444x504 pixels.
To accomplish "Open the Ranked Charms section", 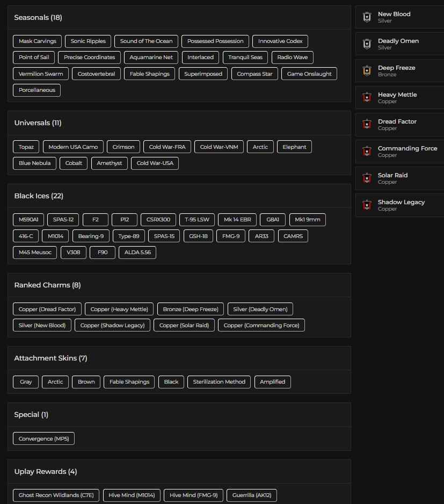I will tap(47, 285).
